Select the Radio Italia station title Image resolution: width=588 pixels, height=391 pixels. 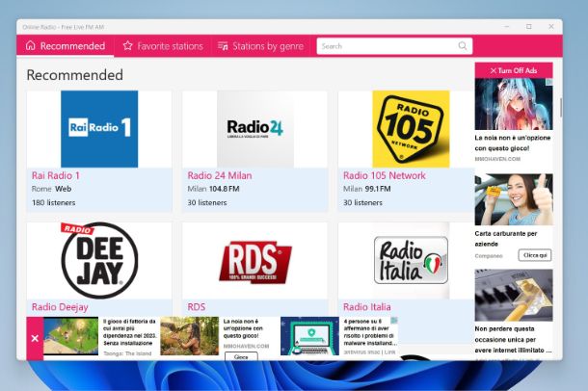(366, 307)
